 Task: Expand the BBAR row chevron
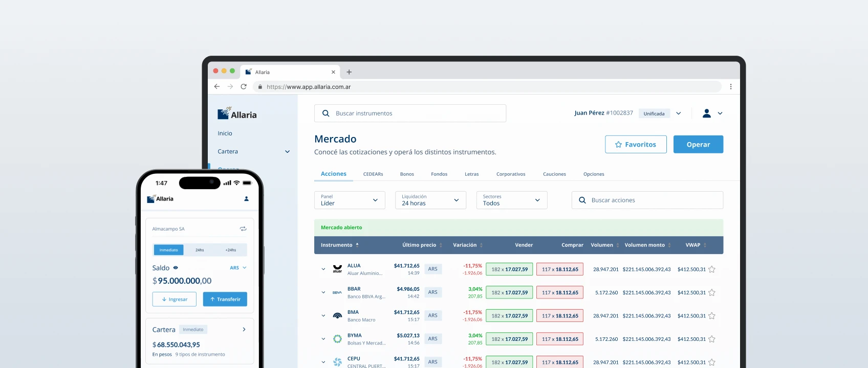click(323, 292)
